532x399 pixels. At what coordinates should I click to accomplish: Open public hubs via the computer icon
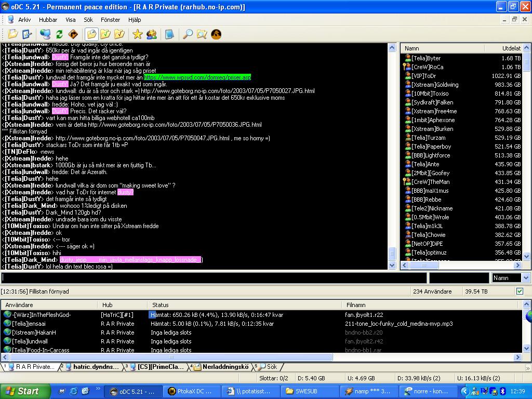[x=45, y=34]
